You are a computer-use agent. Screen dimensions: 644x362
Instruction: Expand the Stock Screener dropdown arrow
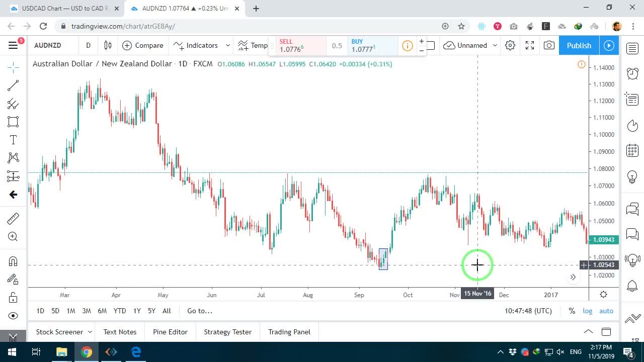90,332
